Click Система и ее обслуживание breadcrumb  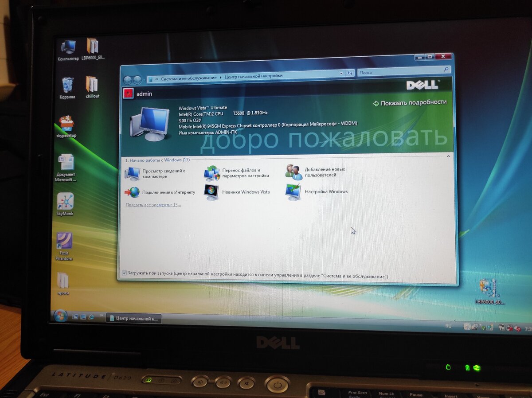[188, 78]
